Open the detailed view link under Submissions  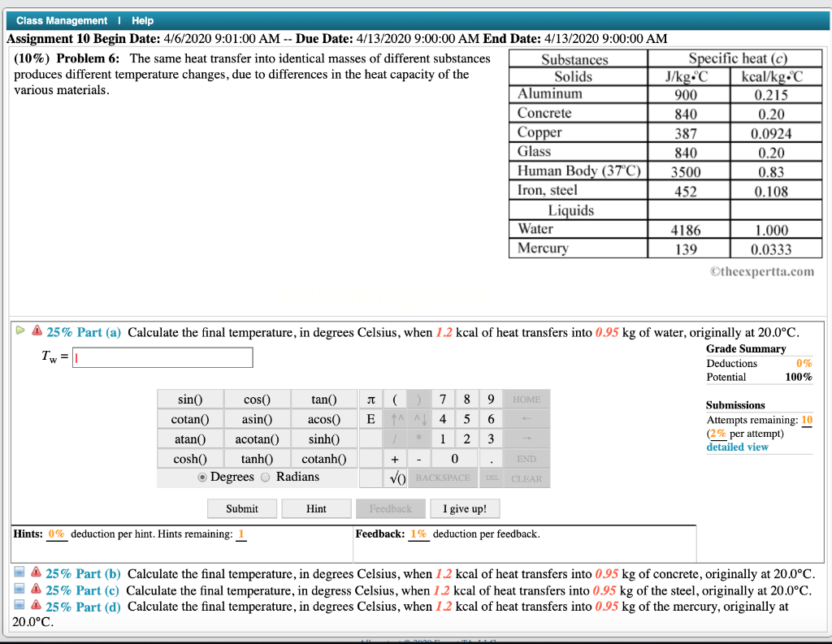coord(736,447)
